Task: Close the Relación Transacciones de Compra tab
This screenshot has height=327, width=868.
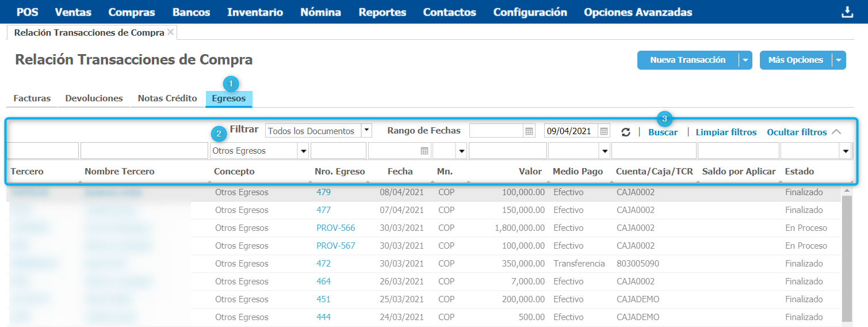Action: point(170,32)
